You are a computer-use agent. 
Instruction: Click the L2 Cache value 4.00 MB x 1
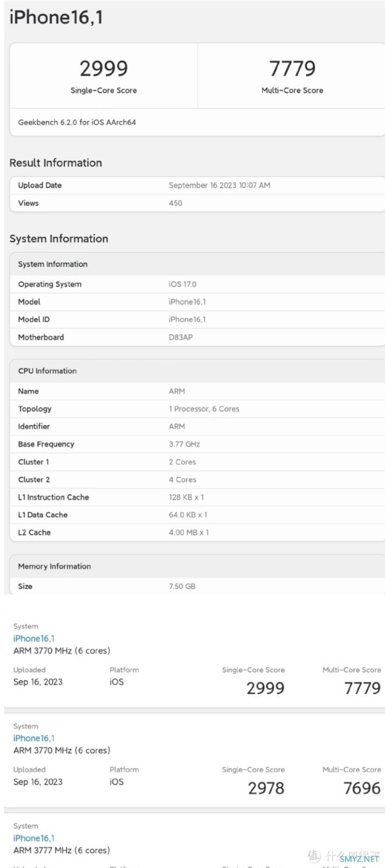189,532
